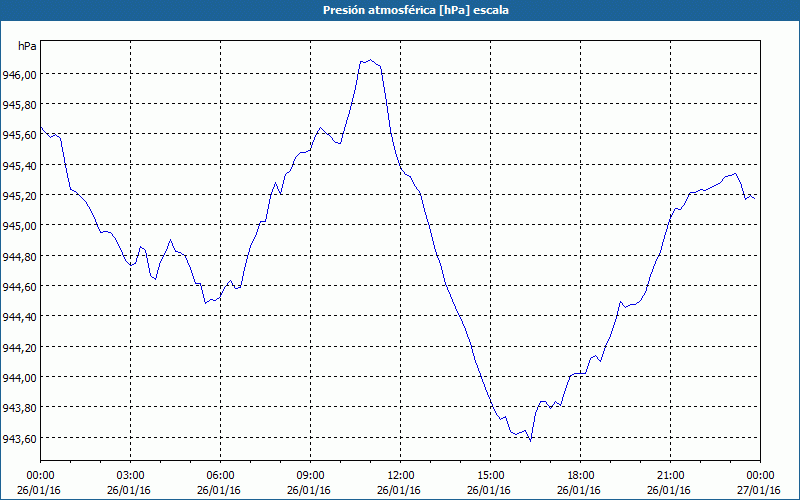Select the 945,60 y-axis value
The image size is (800, 500).
(19, 135)
